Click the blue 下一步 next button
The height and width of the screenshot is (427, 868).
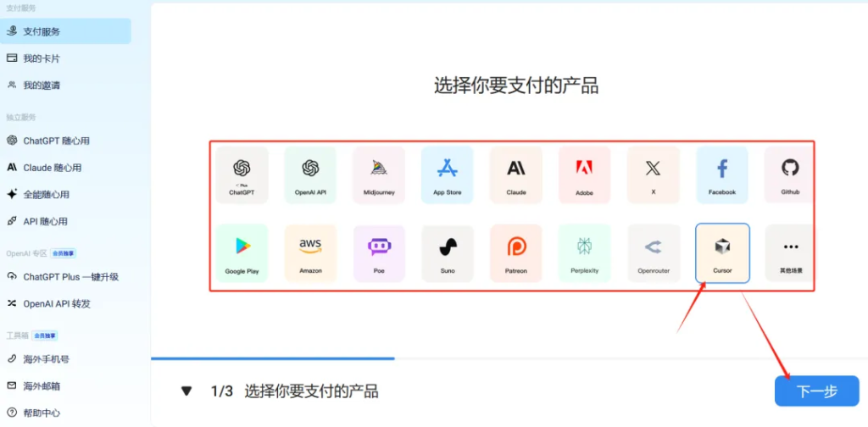click(816, 391)
